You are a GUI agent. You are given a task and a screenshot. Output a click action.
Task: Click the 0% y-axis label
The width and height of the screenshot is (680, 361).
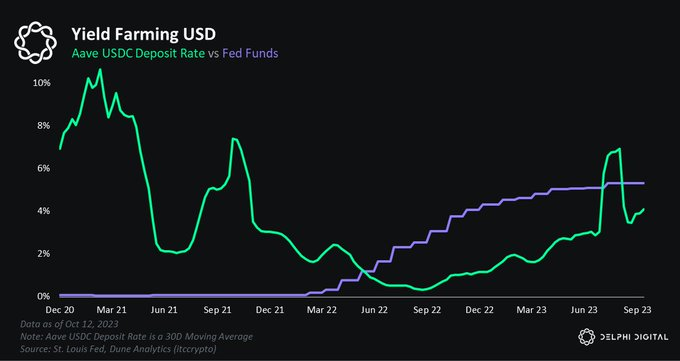coord(44,297)
